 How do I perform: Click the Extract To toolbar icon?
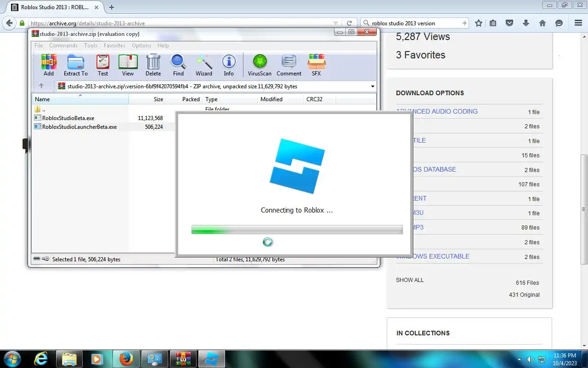click(75, 65)
